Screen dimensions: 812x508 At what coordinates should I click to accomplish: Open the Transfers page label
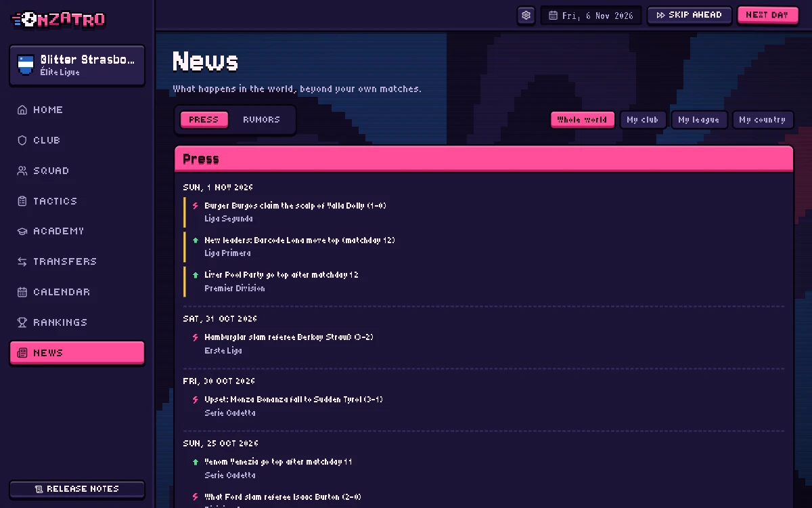point(65,261)
